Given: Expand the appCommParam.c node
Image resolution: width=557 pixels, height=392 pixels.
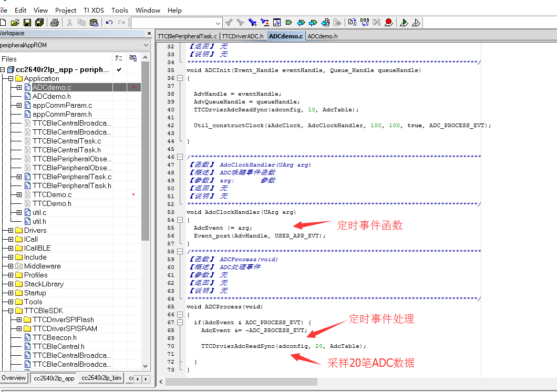Looking at the screenshot, I should click(x=19, y=105).
